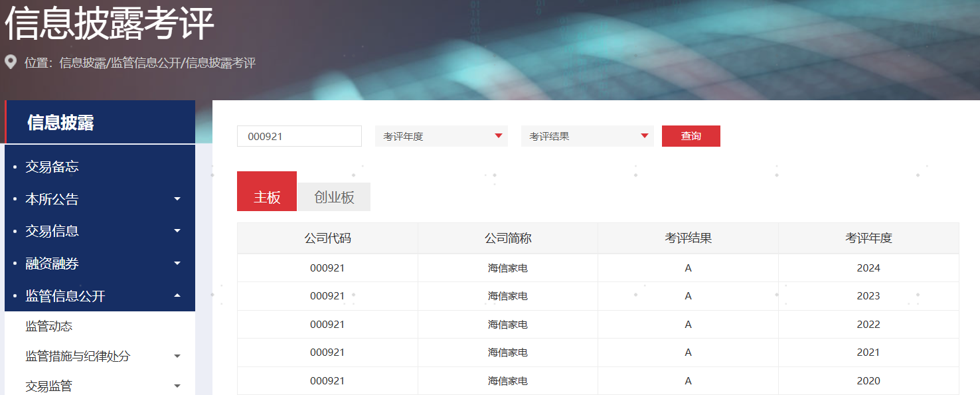Open 交易备忘 in the sidebar
The image size is (980, 395).
point(52,167)
